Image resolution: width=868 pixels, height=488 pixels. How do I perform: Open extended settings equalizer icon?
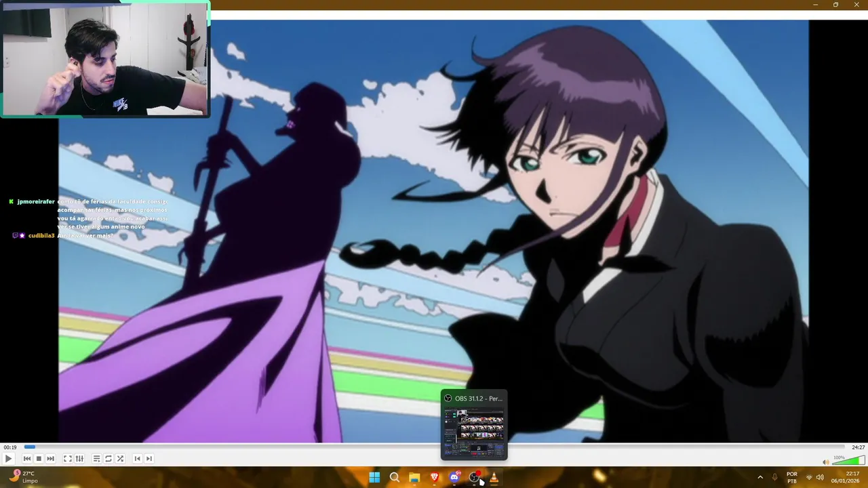click(79, 459)
